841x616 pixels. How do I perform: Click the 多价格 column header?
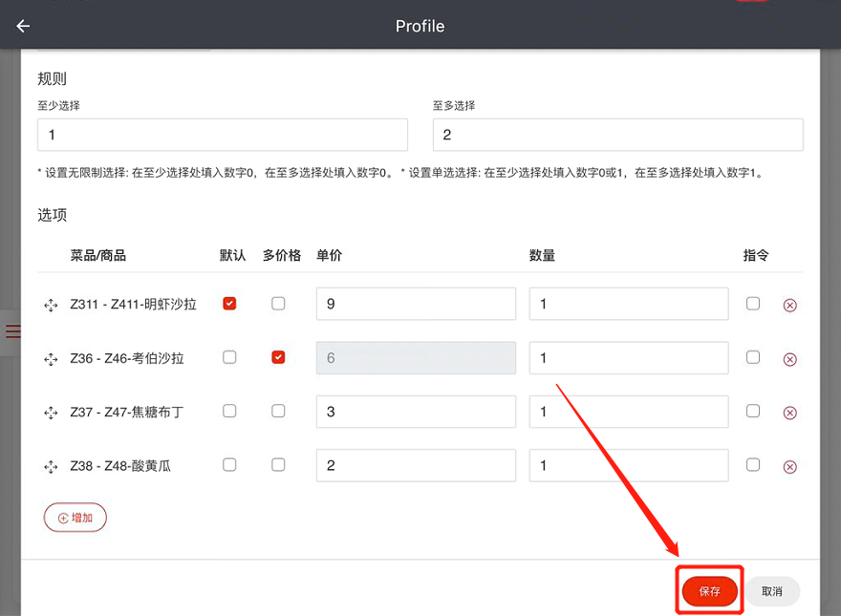pyautogui.click(x=282, y=256)
